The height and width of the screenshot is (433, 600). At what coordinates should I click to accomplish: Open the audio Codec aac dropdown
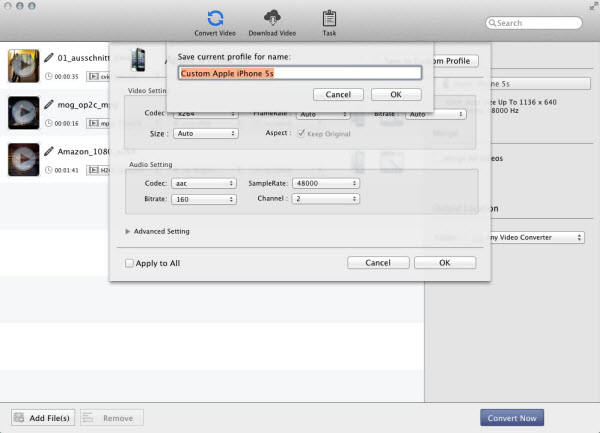point(204,183)
